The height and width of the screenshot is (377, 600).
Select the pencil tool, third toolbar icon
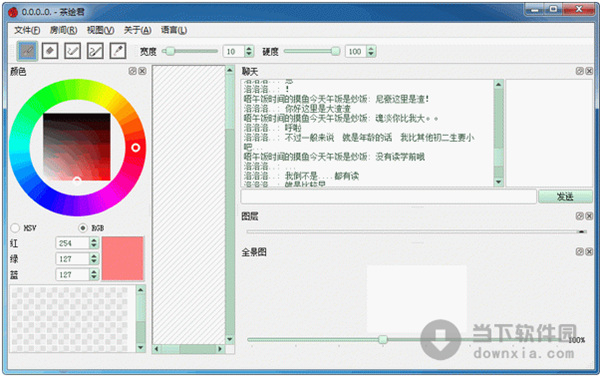[72, 51]
